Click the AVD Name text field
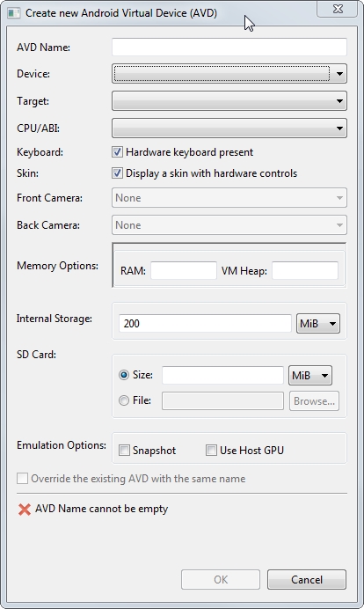Screen dimensions: 364x609 click(x=229, y=47)
